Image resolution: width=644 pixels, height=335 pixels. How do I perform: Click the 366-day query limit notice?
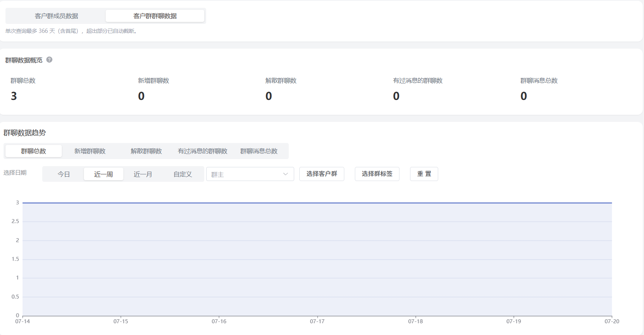pos(72,31)
